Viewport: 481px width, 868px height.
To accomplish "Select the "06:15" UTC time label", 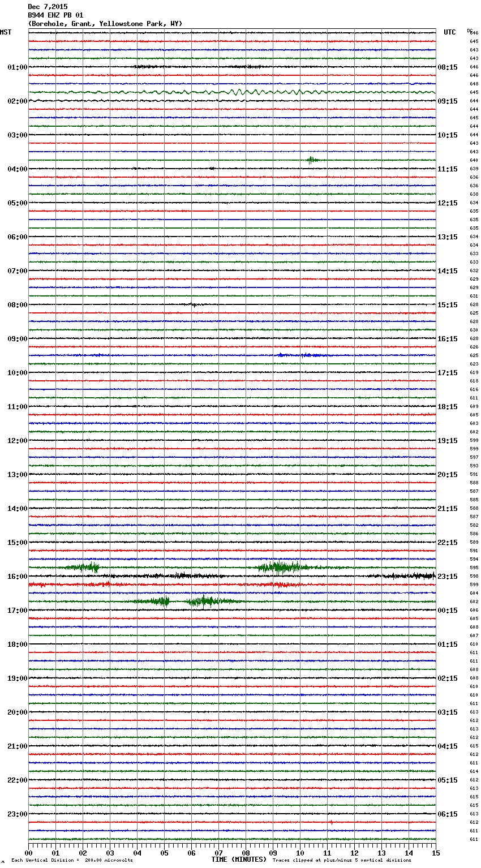I will [448, 814].
